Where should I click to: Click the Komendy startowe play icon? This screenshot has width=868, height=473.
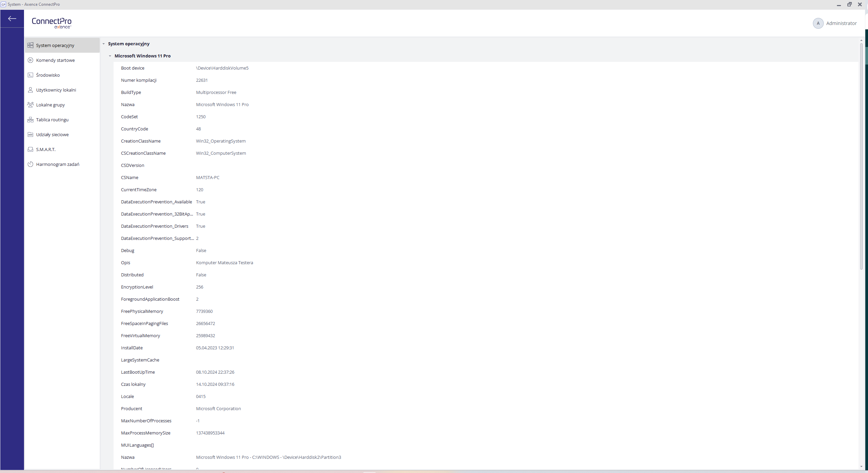(30, 60)
